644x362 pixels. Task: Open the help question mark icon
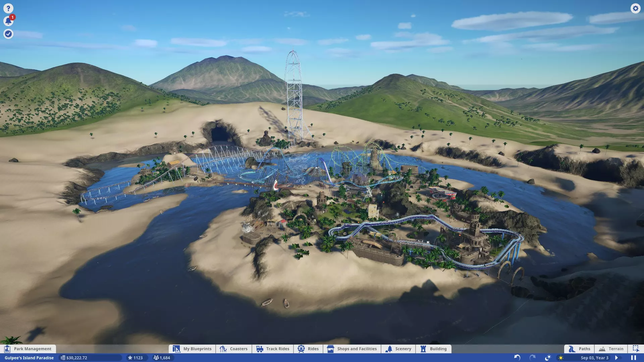click(x=8, y=8)
